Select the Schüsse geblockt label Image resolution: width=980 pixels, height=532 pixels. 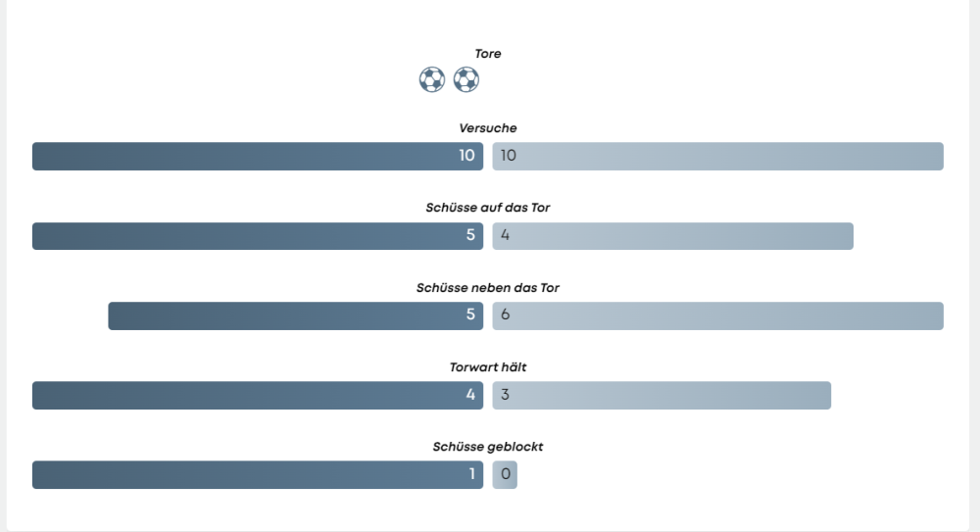(488, 447)
